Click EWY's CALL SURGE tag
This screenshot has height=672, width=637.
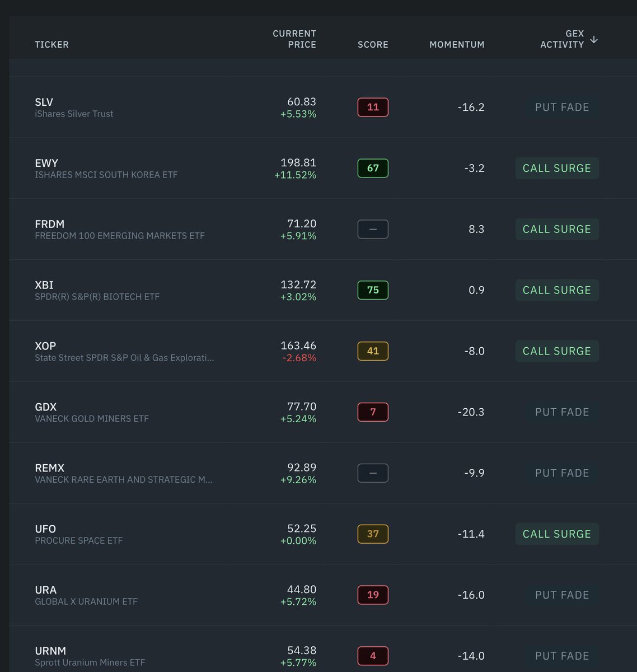(x=557, y=168)
